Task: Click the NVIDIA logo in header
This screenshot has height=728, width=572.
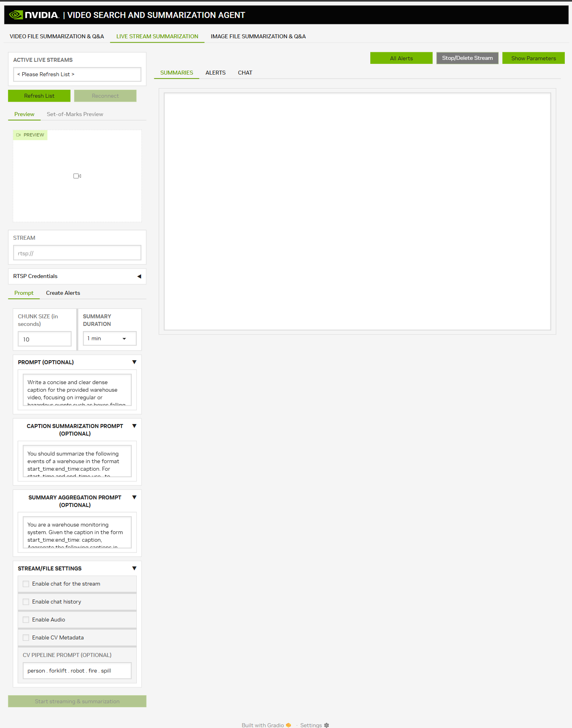Action: click(34, 15)
